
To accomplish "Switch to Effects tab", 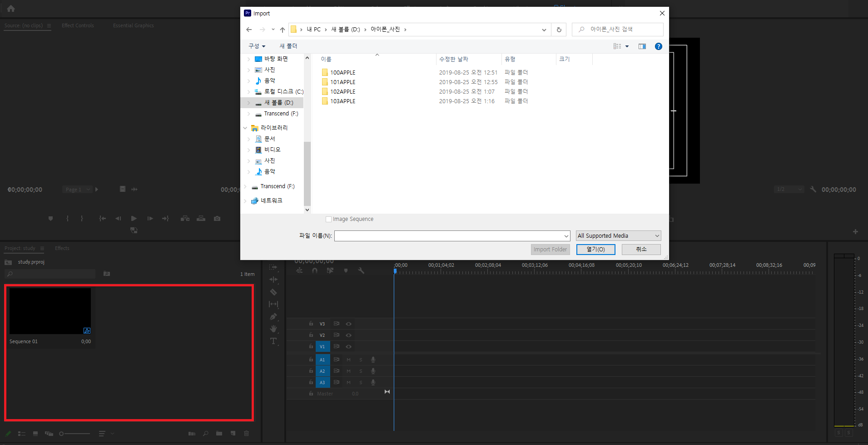I will [62, 248].
